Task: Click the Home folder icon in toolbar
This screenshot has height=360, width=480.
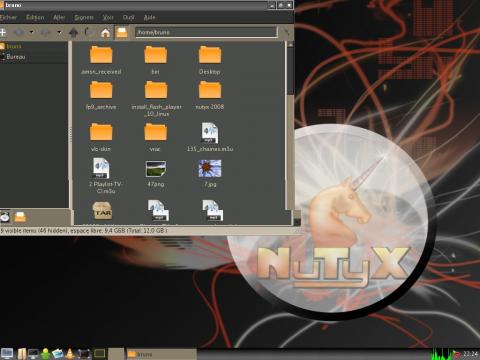Action: tap(105, 33)
